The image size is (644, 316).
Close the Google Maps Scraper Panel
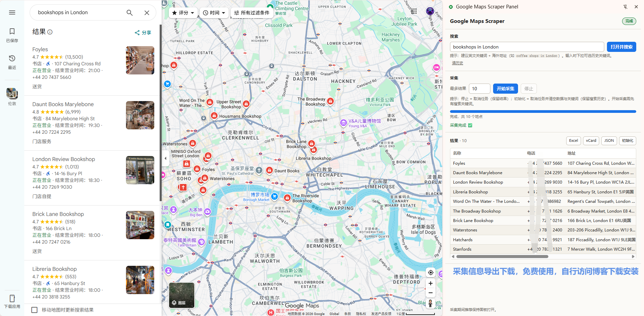point(636,7)
